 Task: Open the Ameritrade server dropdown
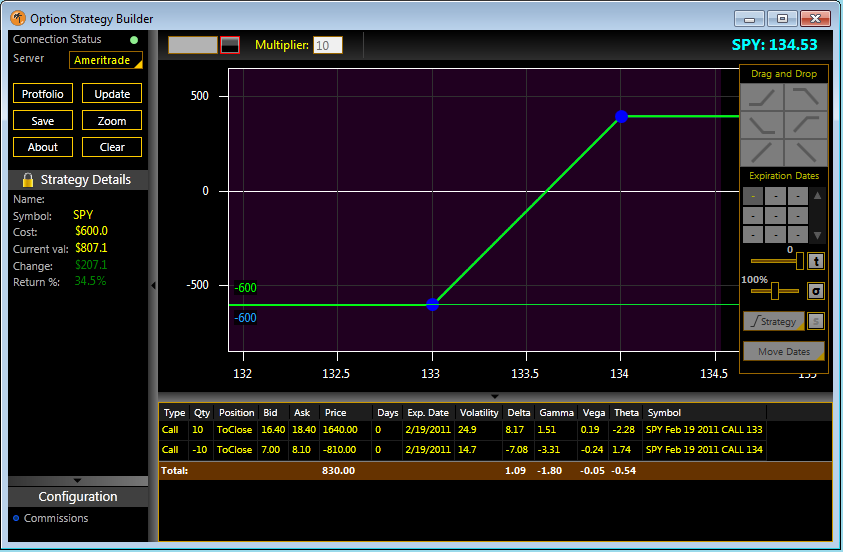coord(106,60)
